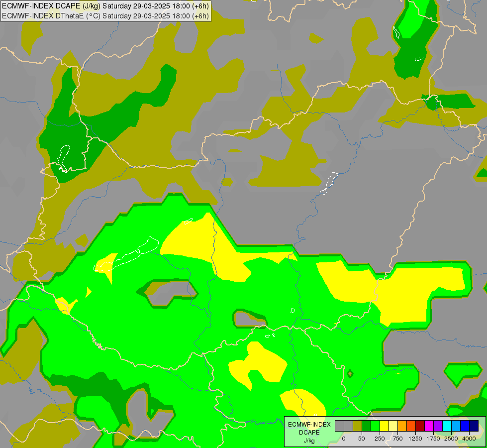This screenshot has height=448, width=487.
Task: Click the legend value 2500
Action: (451, 439)
